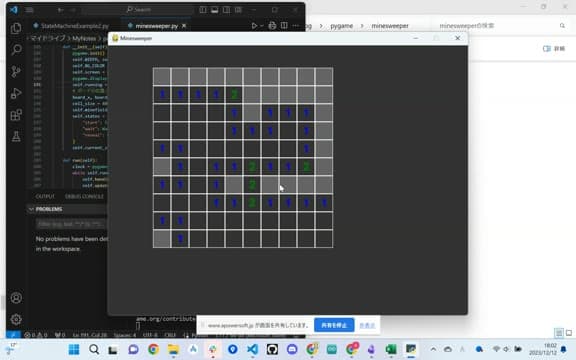Screen dimensions: 576x360
Task: Reveal the unrevealed bottom-left Minesweeper cell
Action: 162,238
